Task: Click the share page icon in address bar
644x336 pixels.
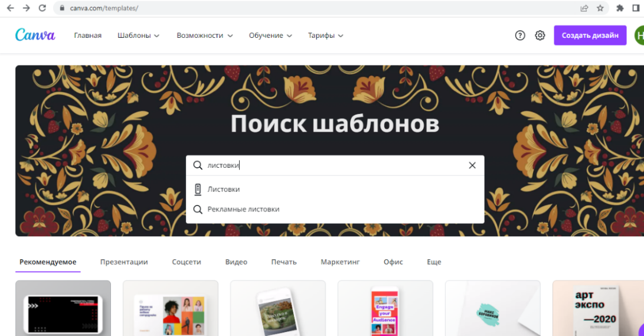Action: [x=584, y=8]
